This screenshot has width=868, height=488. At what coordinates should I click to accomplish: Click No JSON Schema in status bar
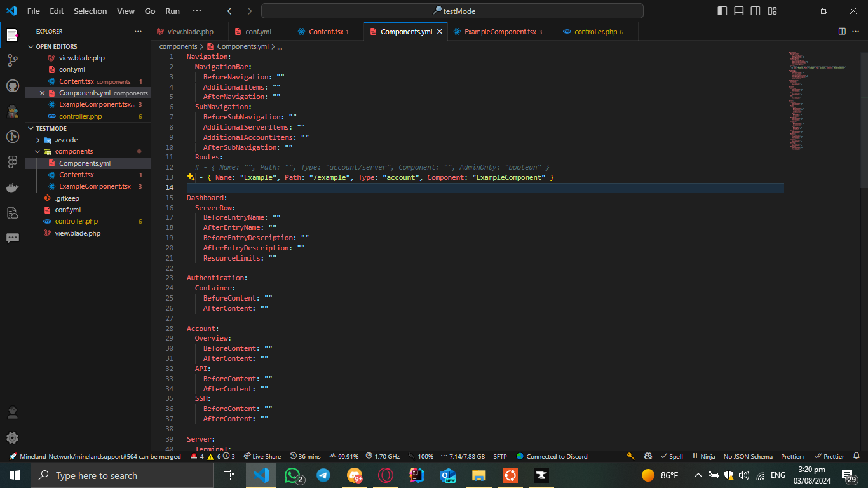click(x=748, y=456)
